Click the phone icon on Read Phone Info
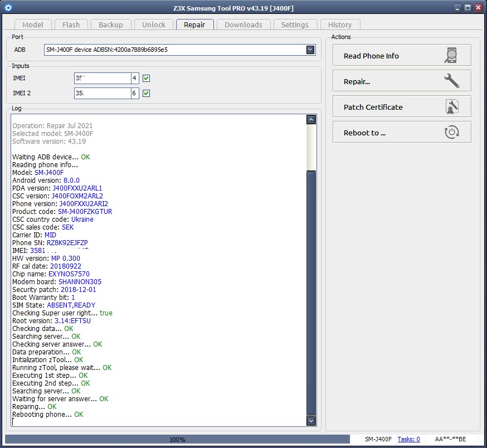This screenshot has height=448, width=487. [x=451, y=56]
